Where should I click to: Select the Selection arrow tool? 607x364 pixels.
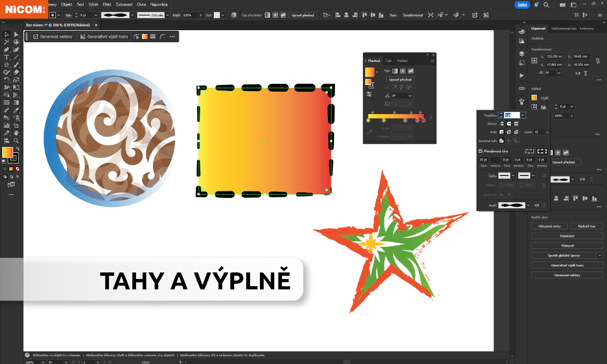tap(7, 35)
